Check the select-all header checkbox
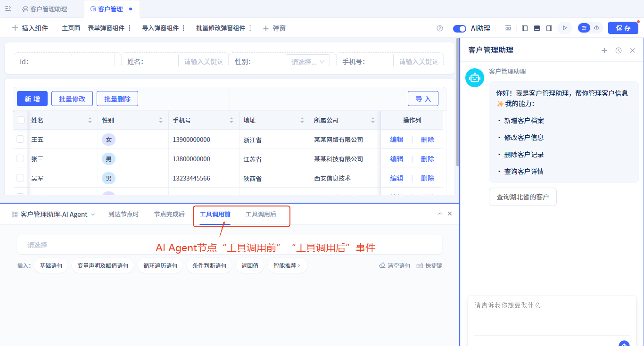This screenshot has width=644, height=346. [x=21, y=120]
